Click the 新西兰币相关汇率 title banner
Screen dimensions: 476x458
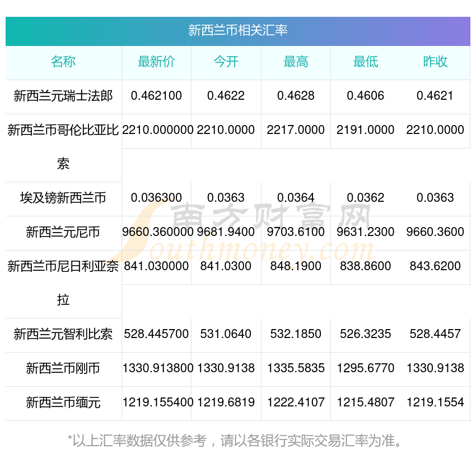coord(237,30)
